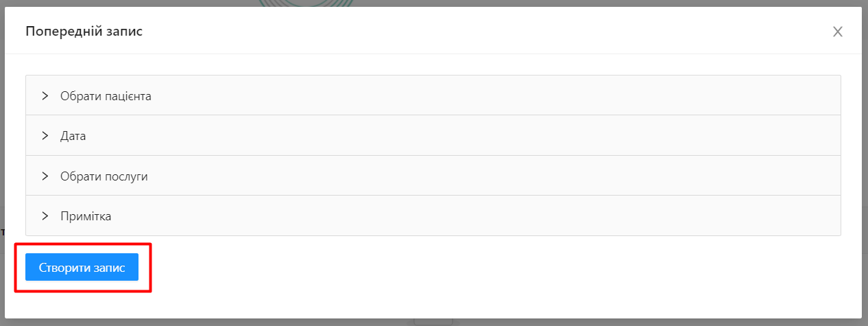Open the Примітка panel
The width and height of the screenshot is (868, 326).
point(86,216)
